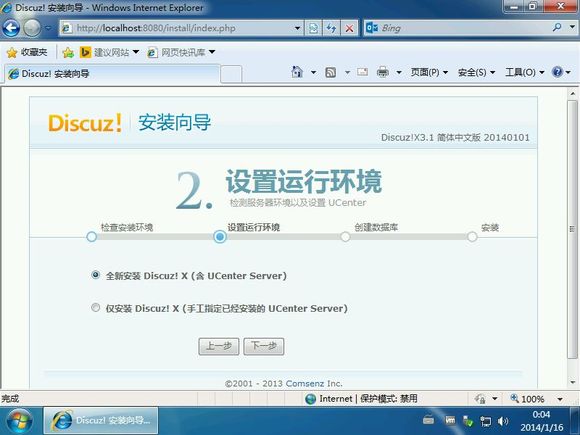
Task: Click the Home page icon
Action: [297, 72]
